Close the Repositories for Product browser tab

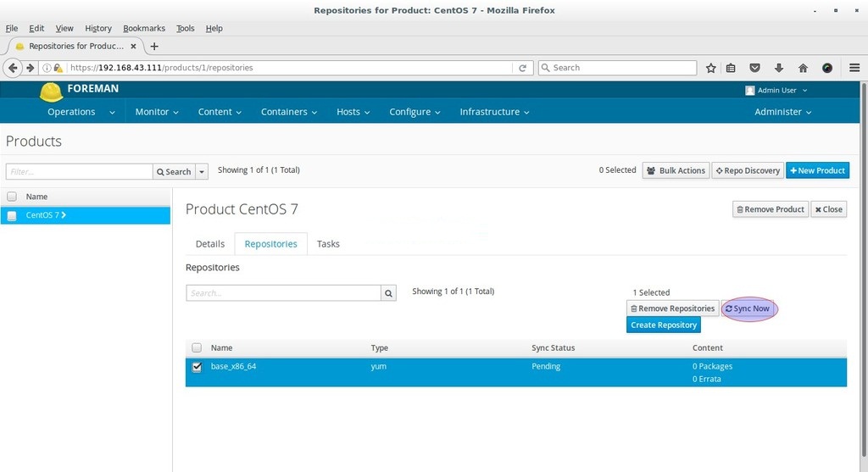[133, 46]
